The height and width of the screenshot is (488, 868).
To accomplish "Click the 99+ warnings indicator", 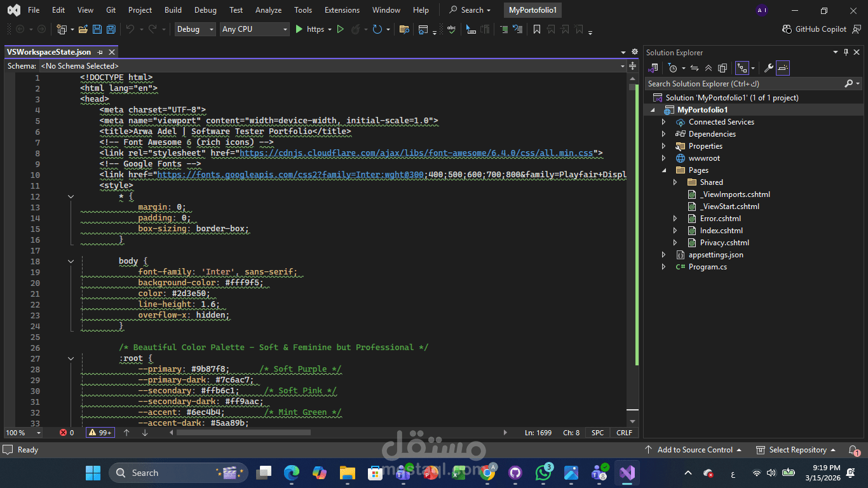I will coord(100,433).
